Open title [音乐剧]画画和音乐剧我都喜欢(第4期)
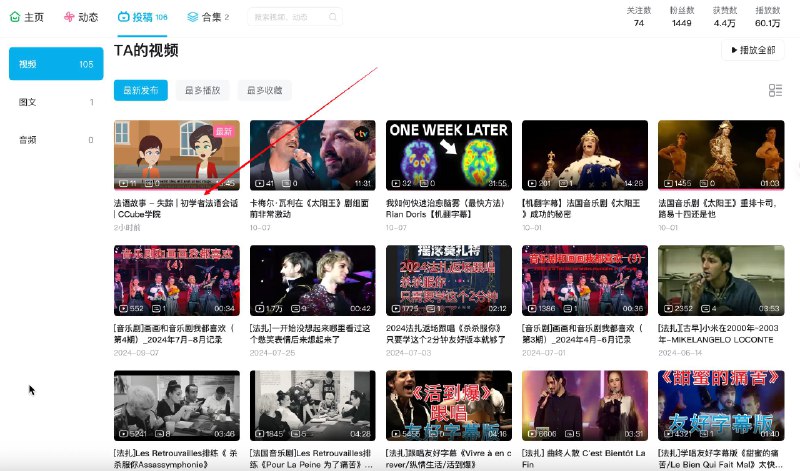 (174, 334)
